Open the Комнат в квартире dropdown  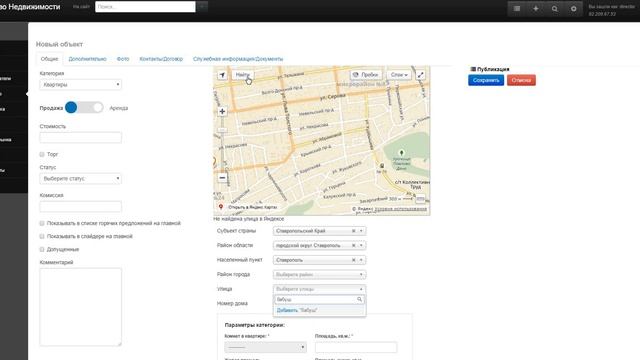click(265, 347)
